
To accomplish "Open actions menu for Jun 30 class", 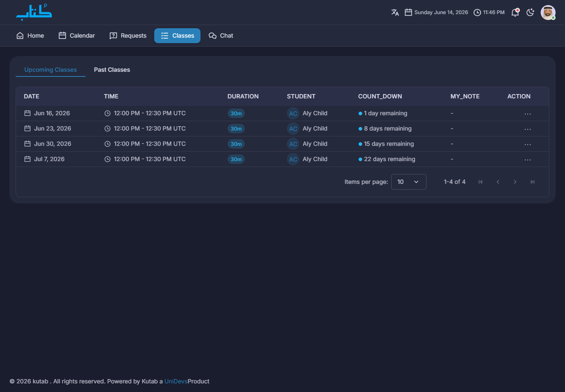I will click(x=528, y=144).
